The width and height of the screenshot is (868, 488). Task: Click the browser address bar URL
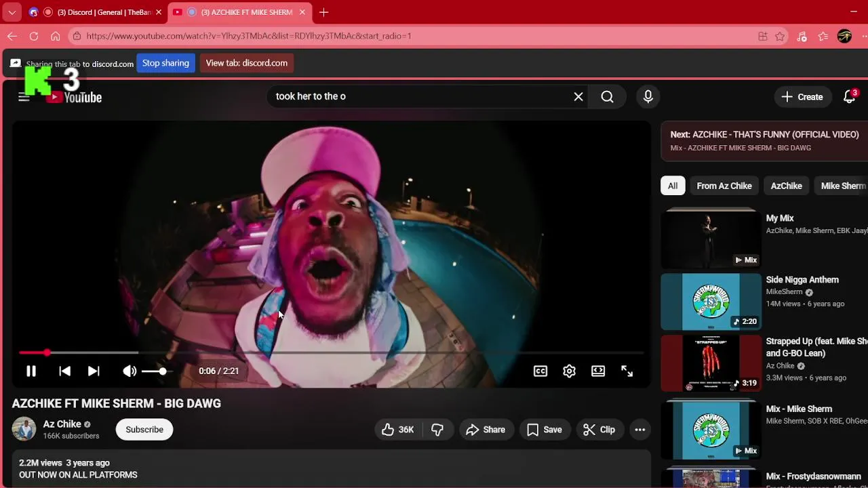click(249, 36)
